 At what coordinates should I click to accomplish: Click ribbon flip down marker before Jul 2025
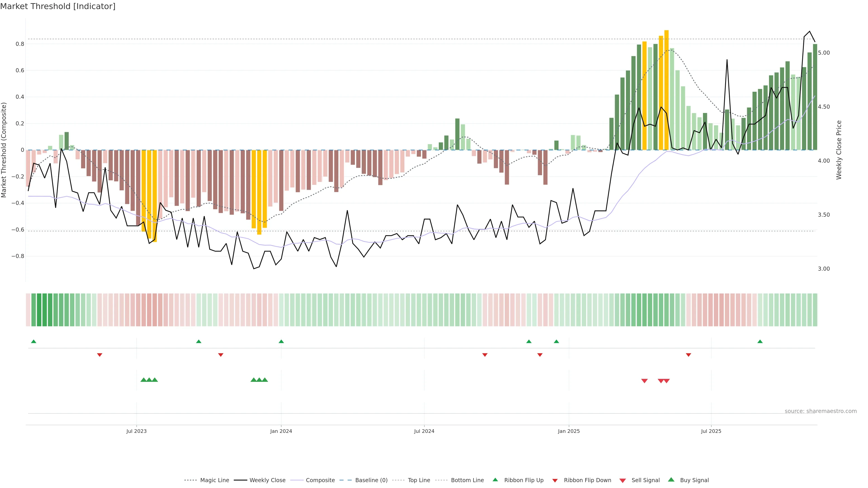click(688, 355)
